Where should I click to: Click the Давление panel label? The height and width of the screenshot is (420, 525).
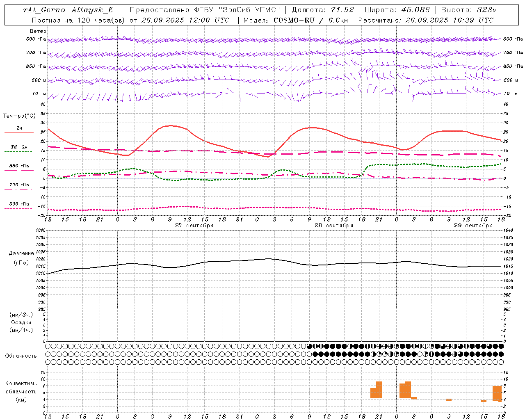[21, 253]
